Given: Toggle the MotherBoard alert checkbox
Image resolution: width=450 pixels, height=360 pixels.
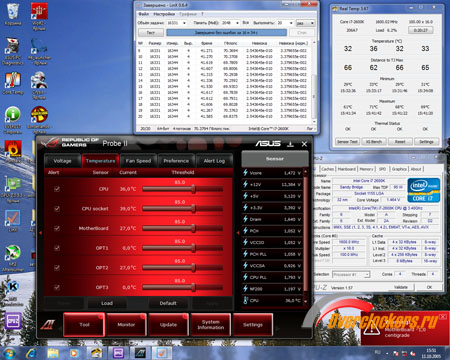Looking at the screenshot, I should coord(57,228).
